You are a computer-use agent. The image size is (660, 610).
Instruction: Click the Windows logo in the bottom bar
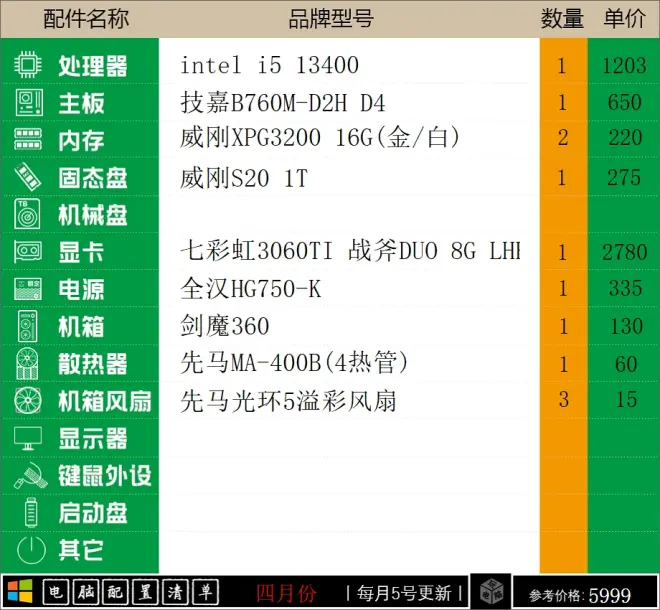coord(20,591)
